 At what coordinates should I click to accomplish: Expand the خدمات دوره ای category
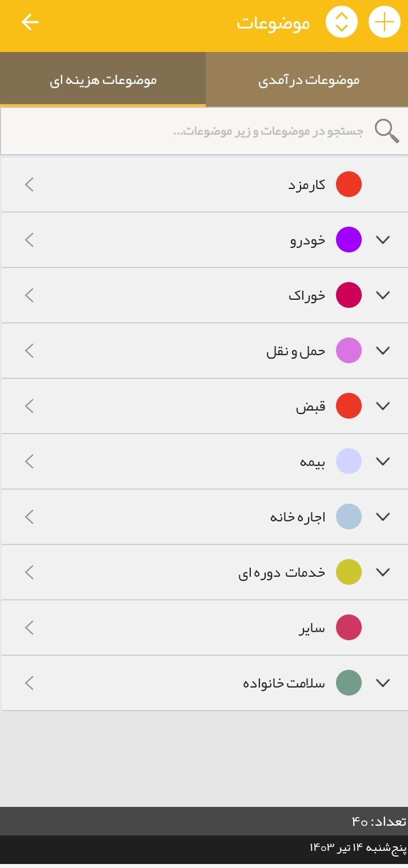click(x=383, y=572)
